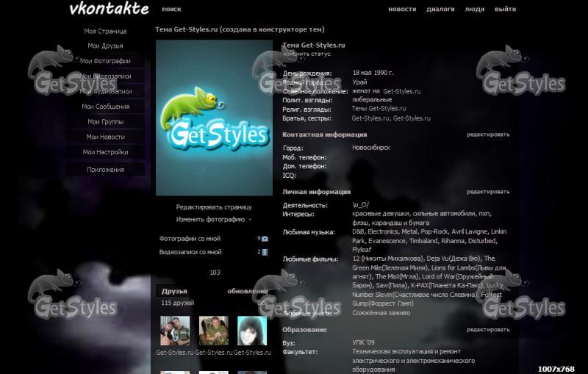This screenshot has height=374, width=588.
Task: Open Мои Сообщения in sidebar
Action: [105, 107]
